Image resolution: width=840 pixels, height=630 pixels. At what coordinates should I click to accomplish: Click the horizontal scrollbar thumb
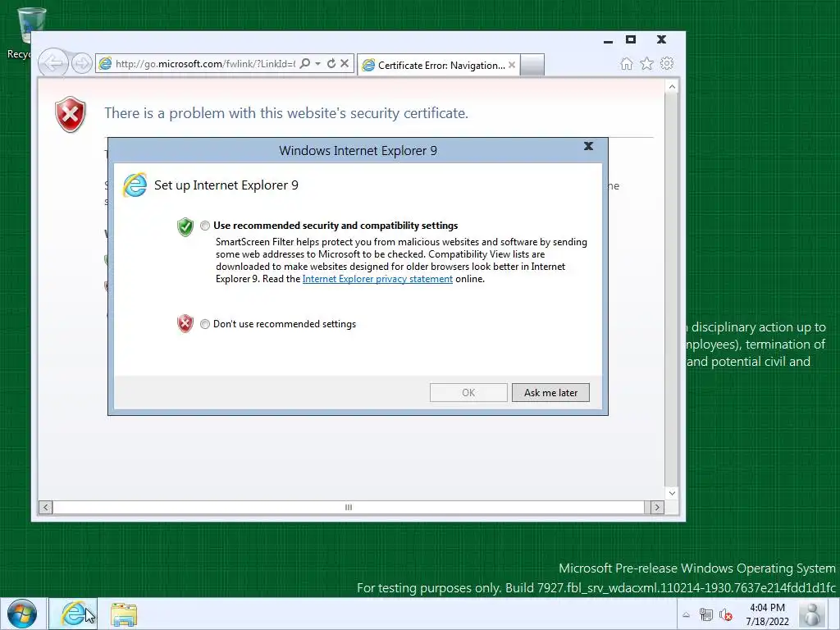coord(348,507)
